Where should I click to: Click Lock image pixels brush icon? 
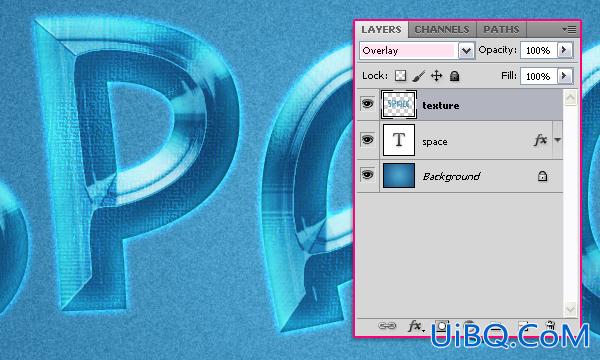[419, 76]
